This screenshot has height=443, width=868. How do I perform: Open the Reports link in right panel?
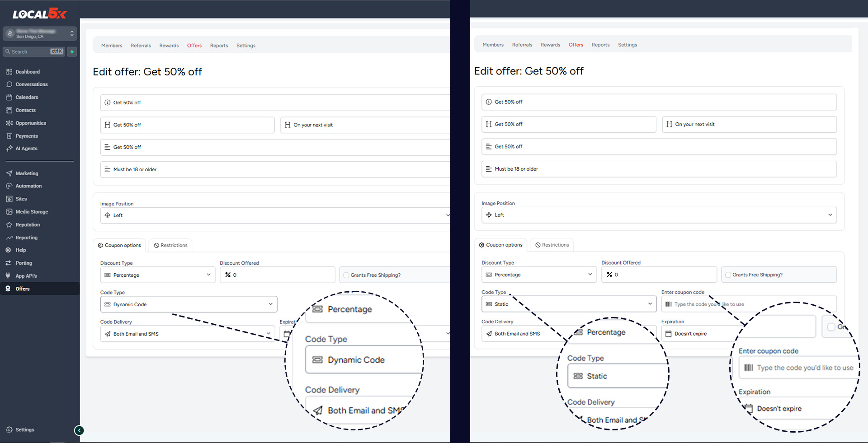pyautogui.click(x=600, y=45)
